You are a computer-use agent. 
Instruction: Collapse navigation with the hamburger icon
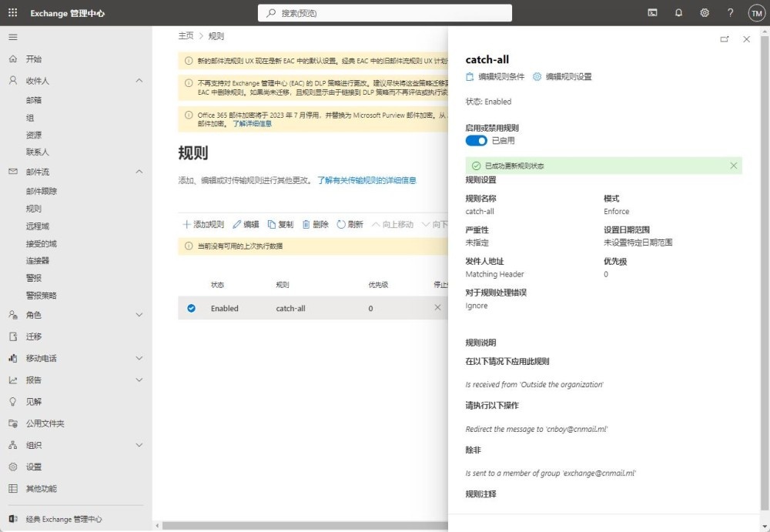[12, 37]
